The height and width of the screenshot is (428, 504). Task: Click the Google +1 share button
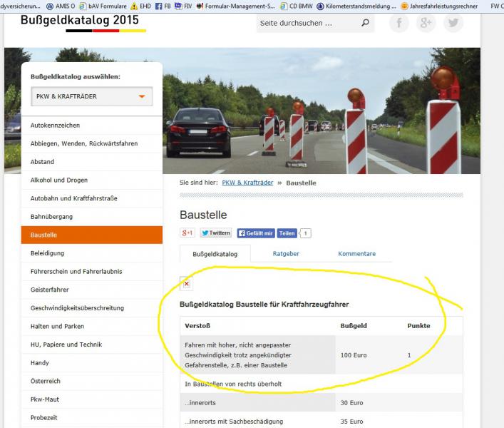pyautogui.click(x=188, y=233)
